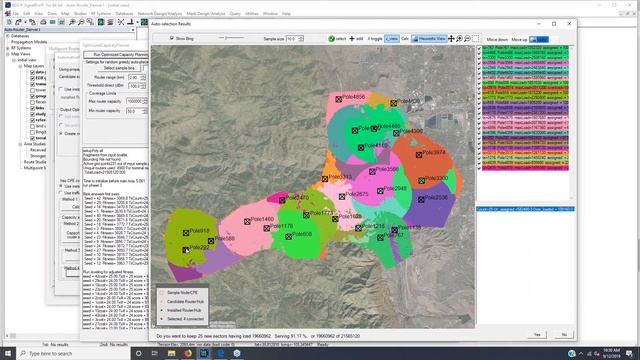
Task: Click No to discard new sectors
Action: pos(564,335)
